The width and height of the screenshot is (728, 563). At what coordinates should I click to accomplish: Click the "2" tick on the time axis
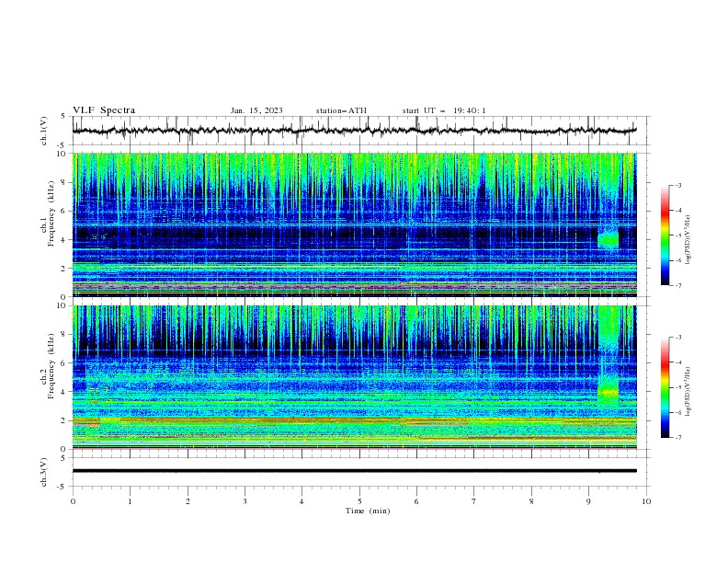[x=188, y=501]
